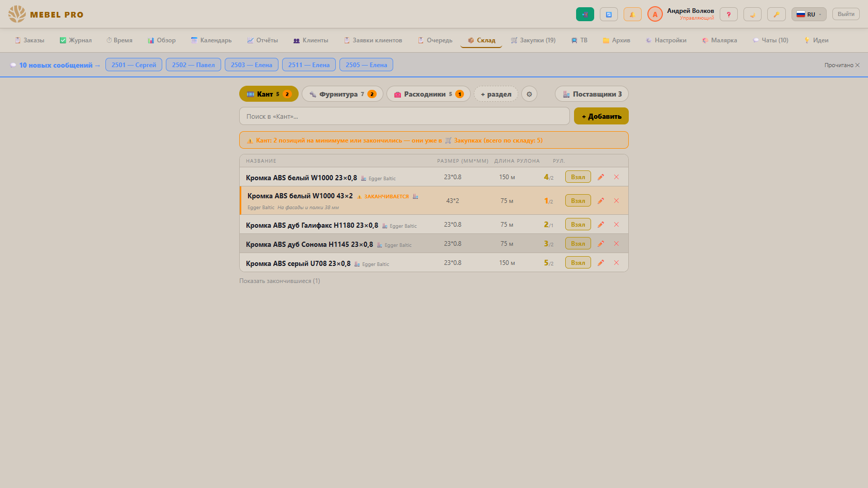Delete Кромка дуб Сонома H1145
Viewport: 868px width, 488px height.
tap(616, 244)
